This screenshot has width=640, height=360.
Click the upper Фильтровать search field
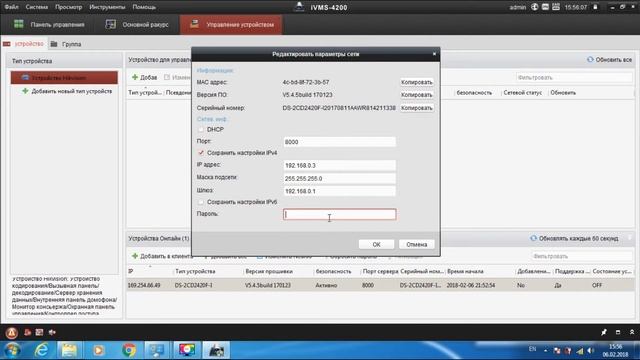574,77
